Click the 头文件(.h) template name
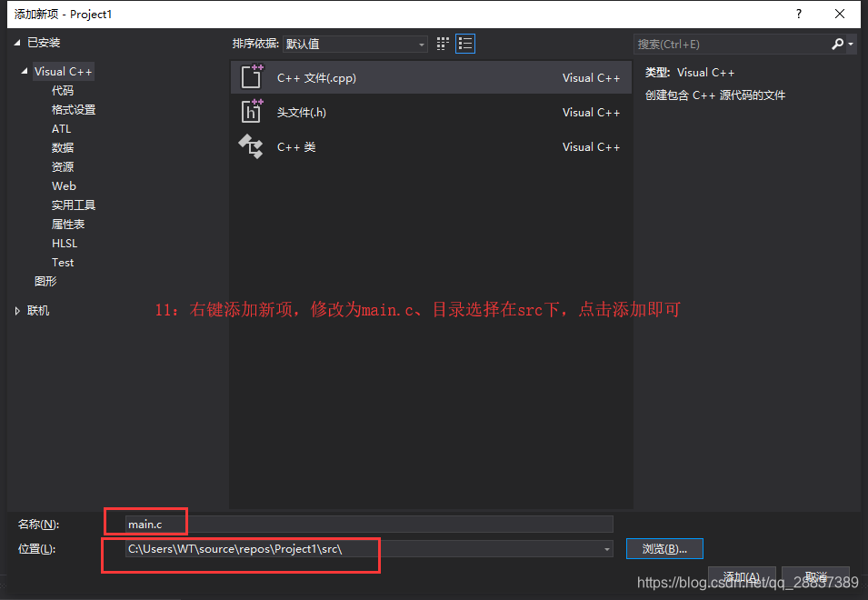 [302, 113]
